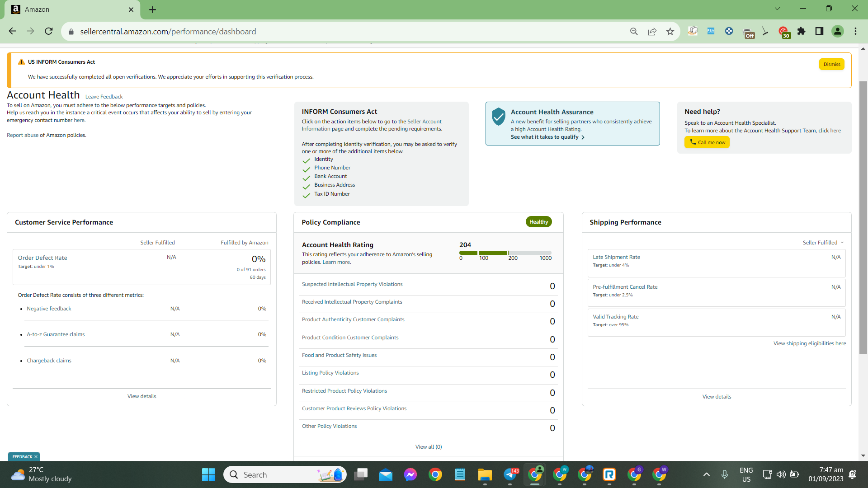
Task: Open Telegram with the 143 badge
Action: [x=510, y=474]
